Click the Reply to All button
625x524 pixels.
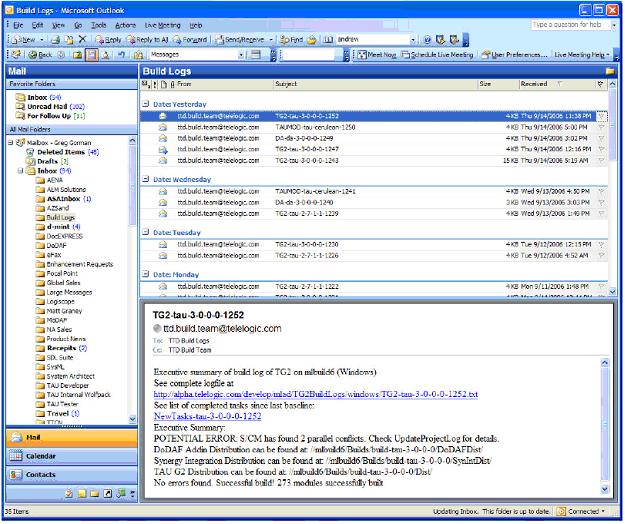pyautogui.click(x=148, y=39)
